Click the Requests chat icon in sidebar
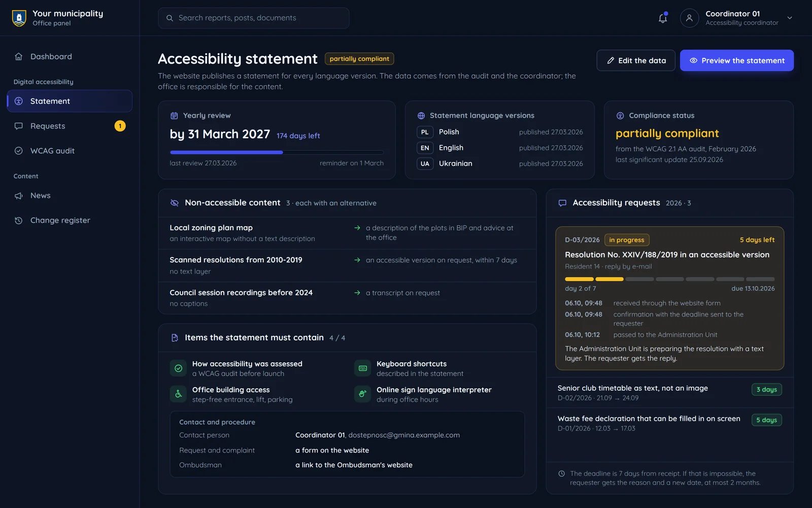Viewport: 812px width, 508px height. coord(19,126)
